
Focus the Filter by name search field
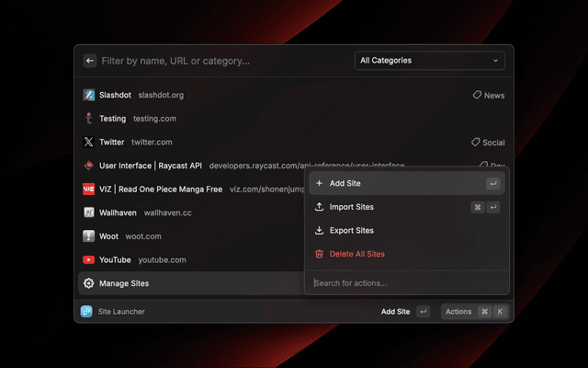[220, 61]
